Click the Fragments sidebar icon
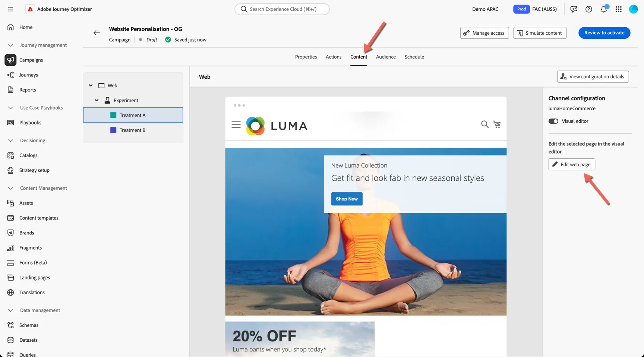This screenshot has width=644, height=357. tap(10, 248)
